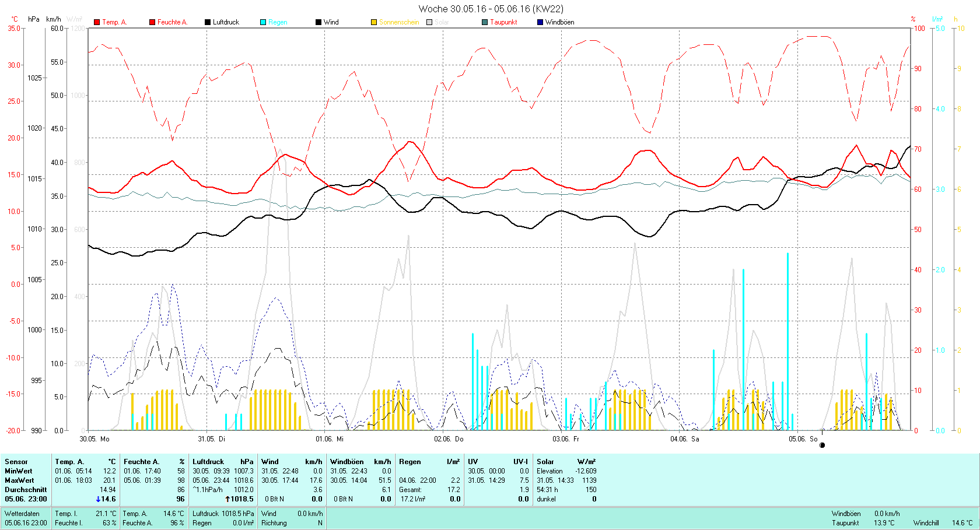Click the blue Windböen legend swatch
This screenshot has width=980, height=530.
click(x=540, y=22)
